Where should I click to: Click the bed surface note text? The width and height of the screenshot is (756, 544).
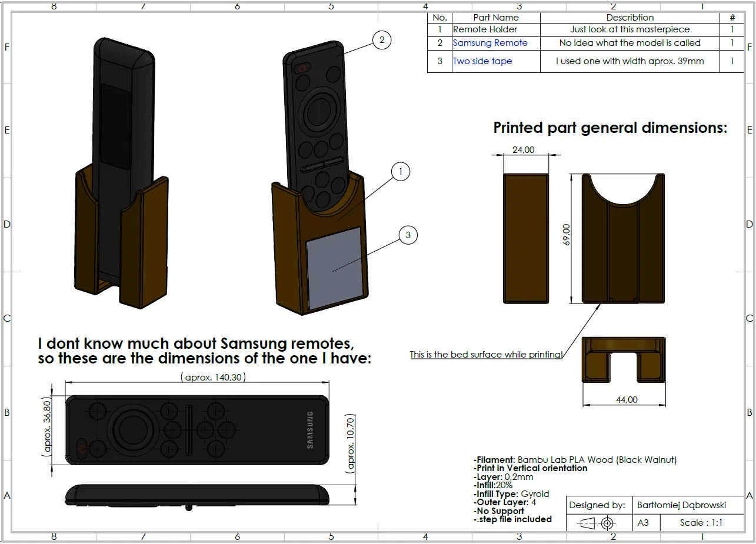[x=486, y=355]
